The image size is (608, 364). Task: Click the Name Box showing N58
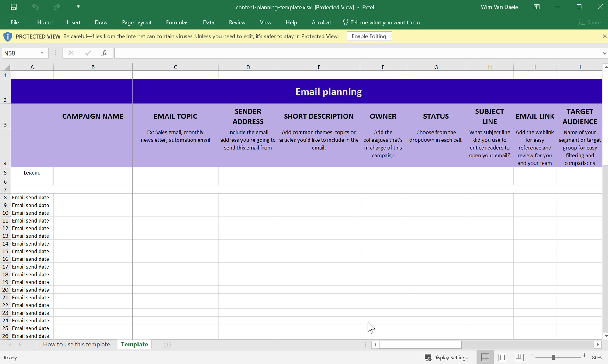coord(21,53)
